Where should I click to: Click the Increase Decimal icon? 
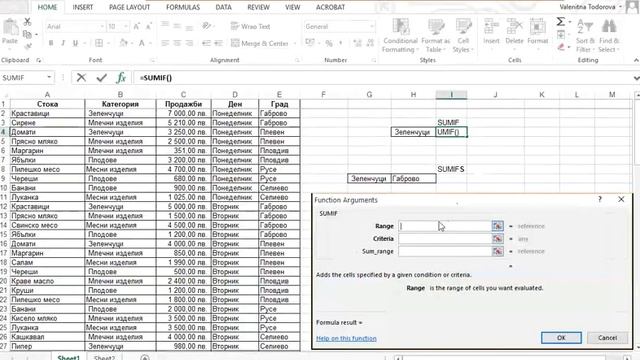pos(357,43)
